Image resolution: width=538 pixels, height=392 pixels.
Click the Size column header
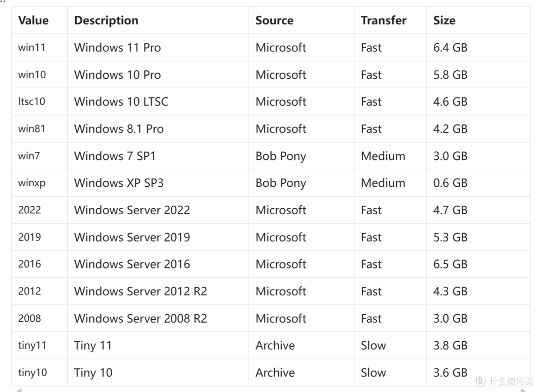444,20
